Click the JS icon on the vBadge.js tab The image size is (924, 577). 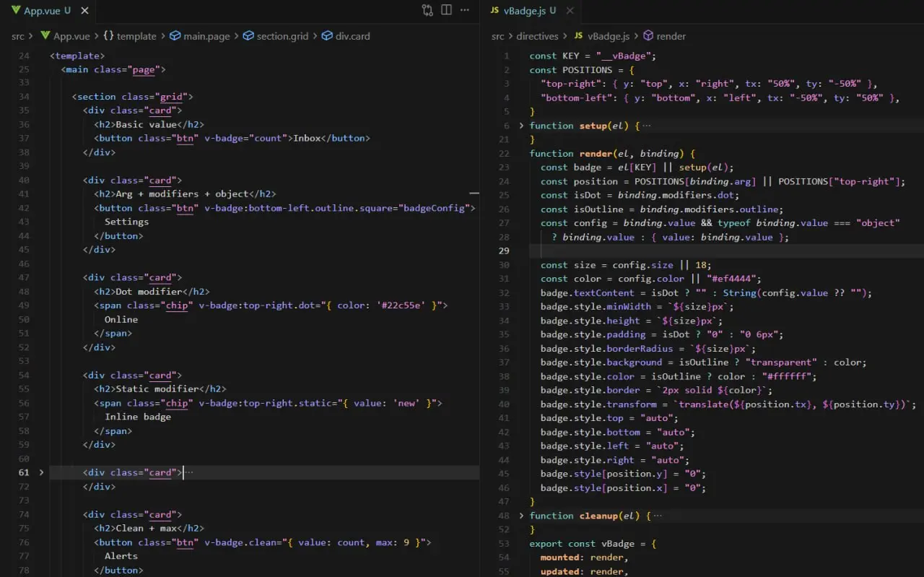point(496,11)
